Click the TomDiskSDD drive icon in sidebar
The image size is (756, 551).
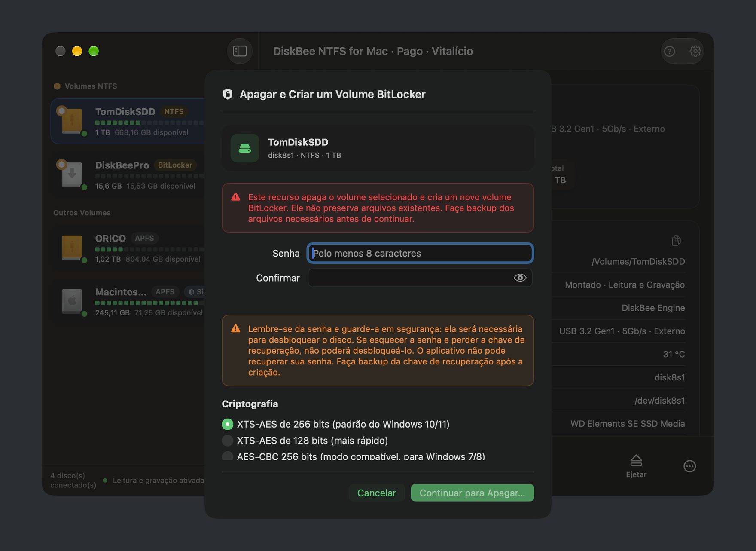click(x=72, y=121)
